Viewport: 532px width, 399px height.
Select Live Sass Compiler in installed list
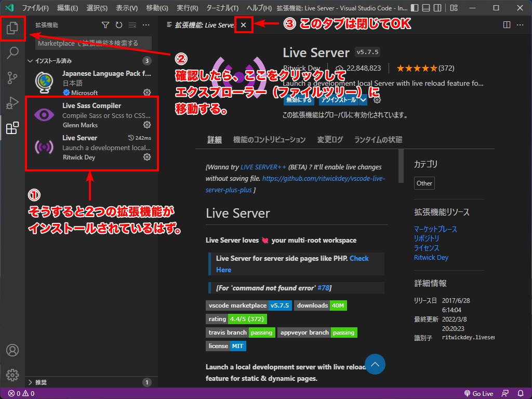tap(91, 115)
